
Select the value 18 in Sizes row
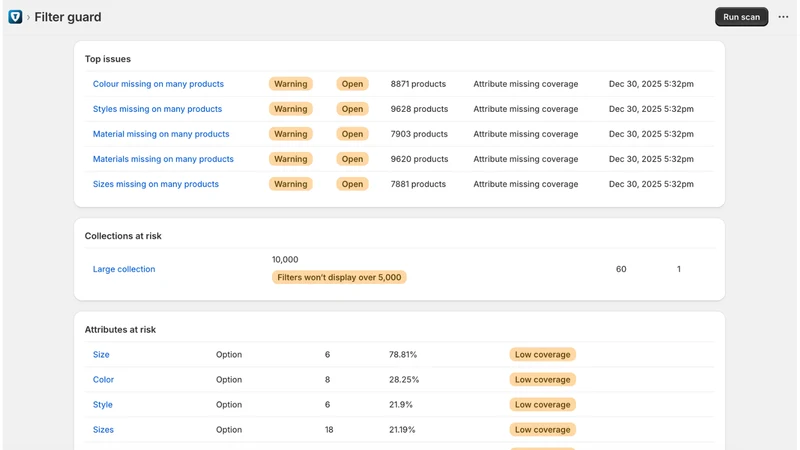click(329, 430)
